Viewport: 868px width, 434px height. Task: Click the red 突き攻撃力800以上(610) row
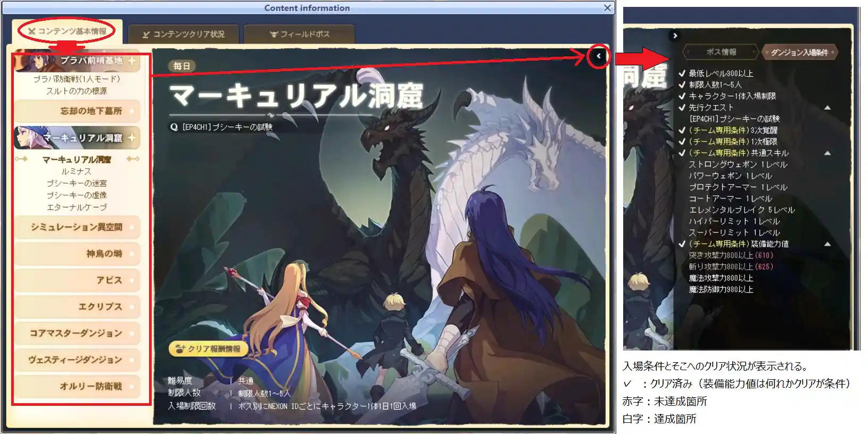[731, 255]
